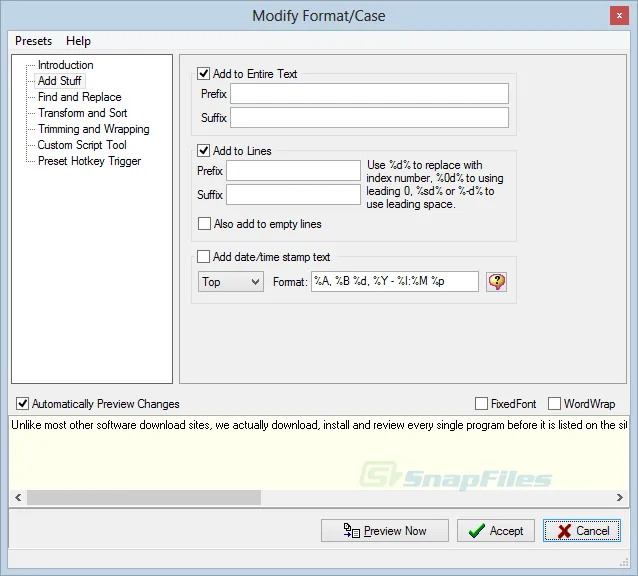Open the Help menu
The image size is (638, 576).
78,41
